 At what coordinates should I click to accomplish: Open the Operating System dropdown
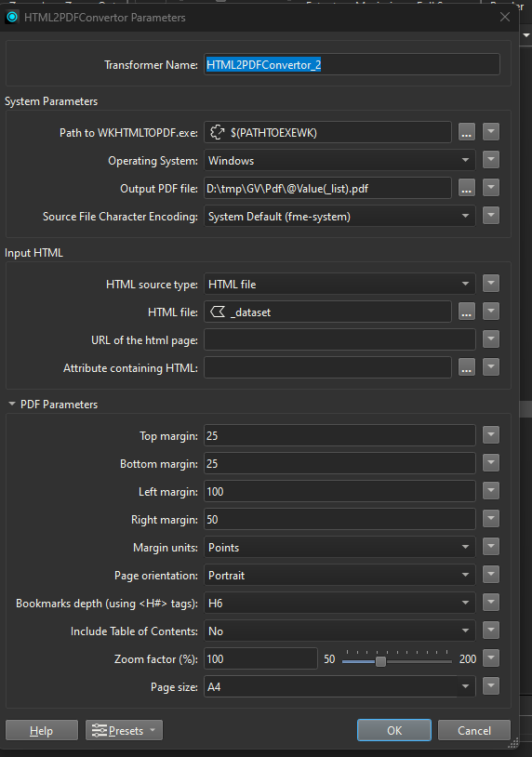coord(339,160)
